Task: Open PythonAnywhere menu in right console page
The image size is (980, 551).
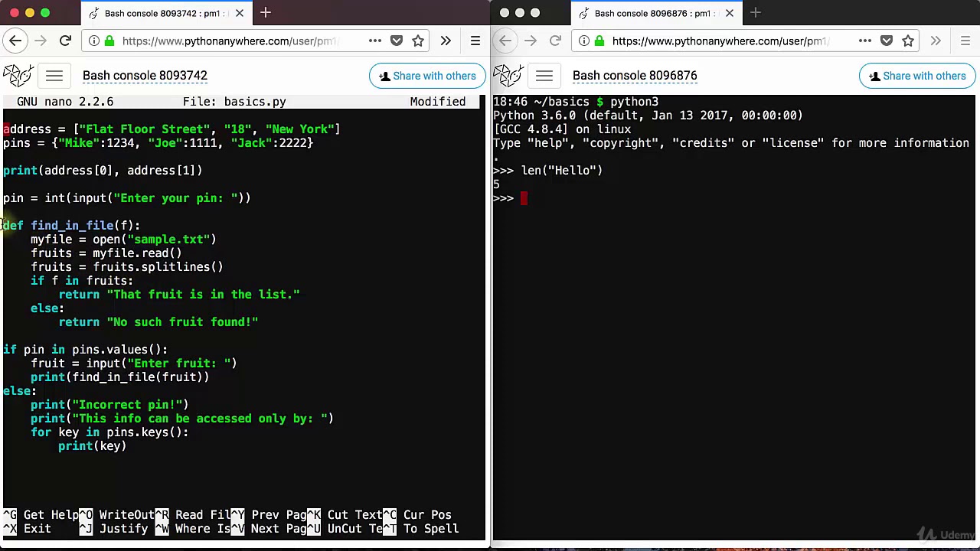Action: pyautogui.click(x=544, y=76)
